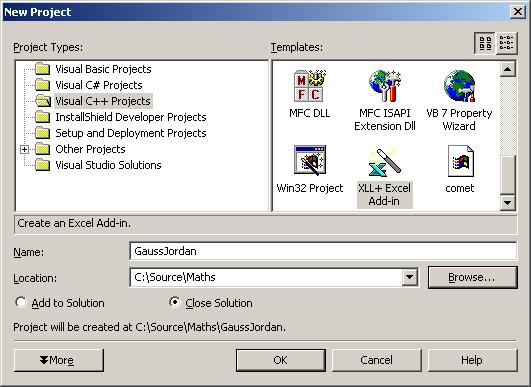Expand the Other Projects tree node
The height and width of the screenshot is (387, 531).
[24, 149]
